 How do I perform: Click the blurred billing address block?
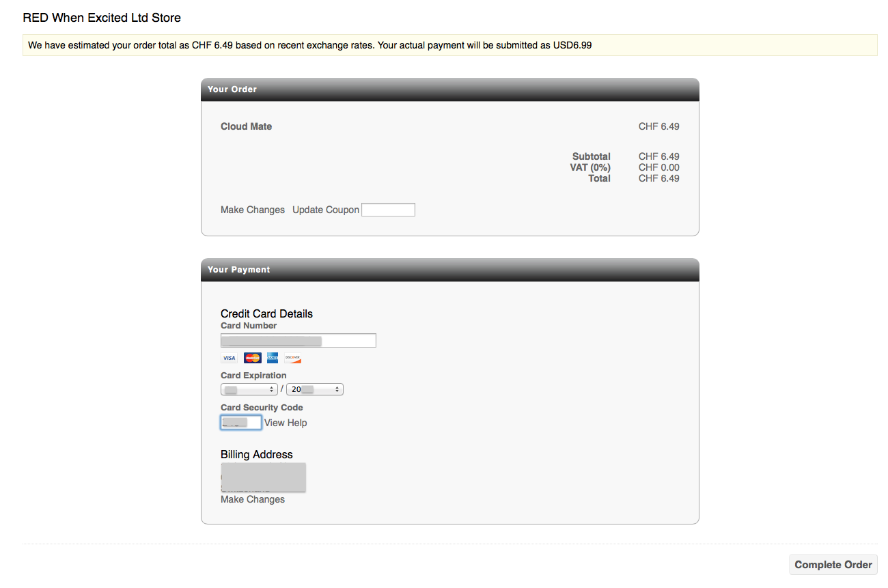point(263,477)
